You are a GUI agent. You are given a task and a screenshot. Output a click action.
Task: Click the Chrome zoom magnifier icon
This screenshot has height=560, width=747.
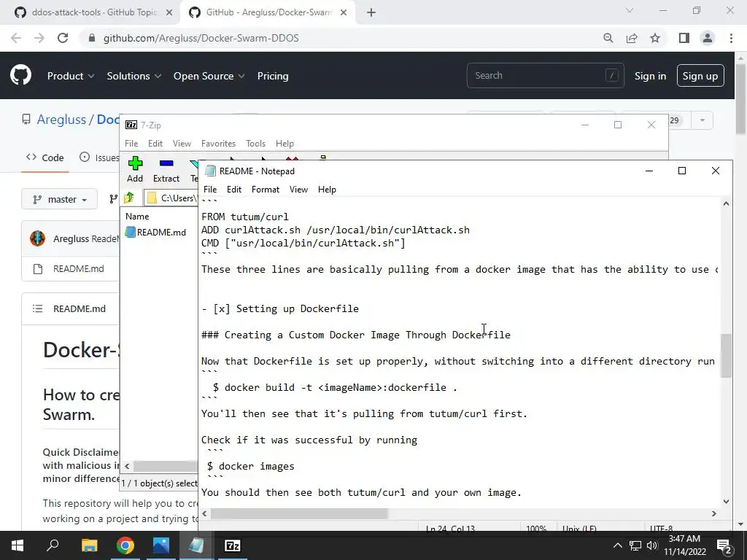(x=608, y=38)
